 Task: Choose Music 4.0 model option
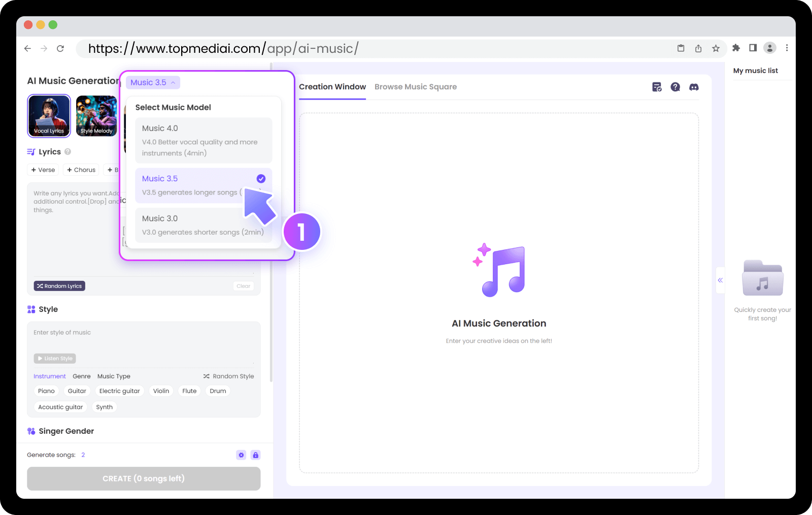[x=204, y=140]
